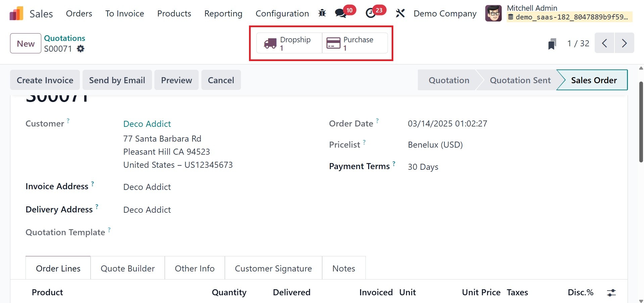The height and width of the screenshot is (303, 644).
Task: Click the Payment Terms field value
Action: pyautogui.click(x=423, y=167)
